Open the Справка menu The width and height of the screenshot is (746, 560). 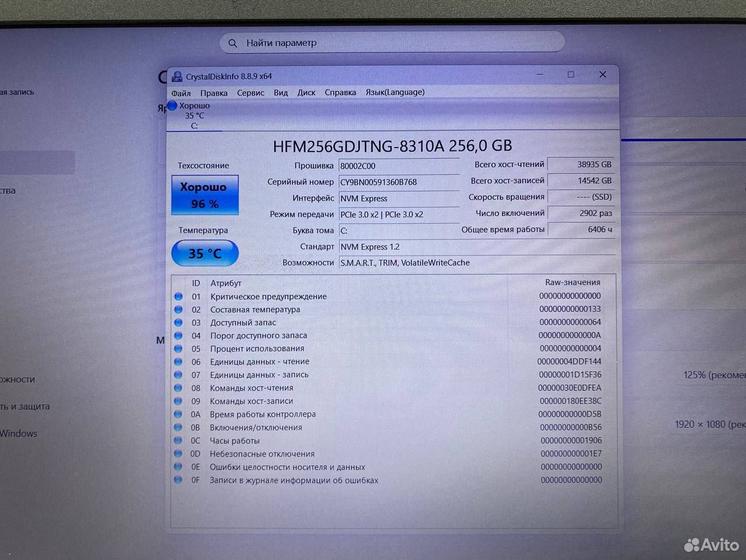tap(340, 92)
